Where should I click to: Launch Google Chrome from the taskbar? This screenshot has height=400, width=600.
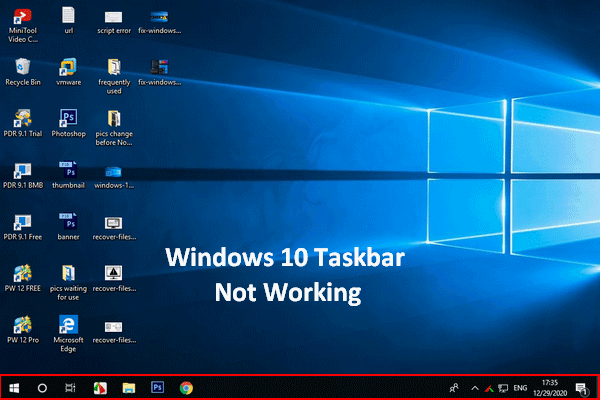(186, 387)
